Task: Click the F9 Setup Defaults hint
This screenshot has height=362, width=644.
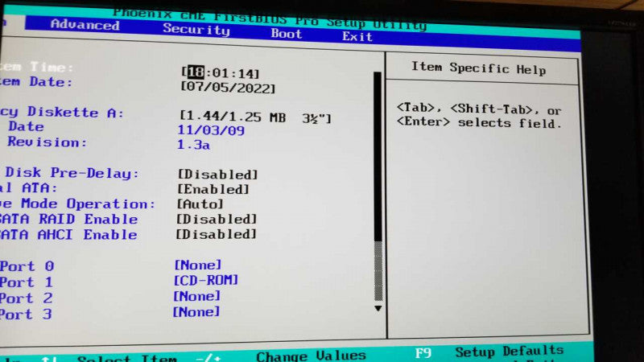Action: pyautogui.click(x=489, y=352)
